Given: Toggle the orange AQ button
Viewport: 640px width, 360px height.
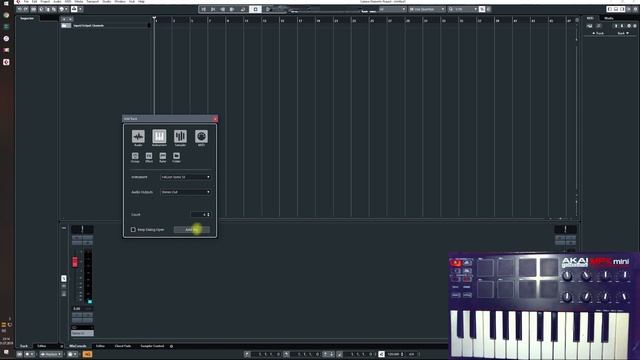Looking at the screenshot, I should [x=87, y=354].
